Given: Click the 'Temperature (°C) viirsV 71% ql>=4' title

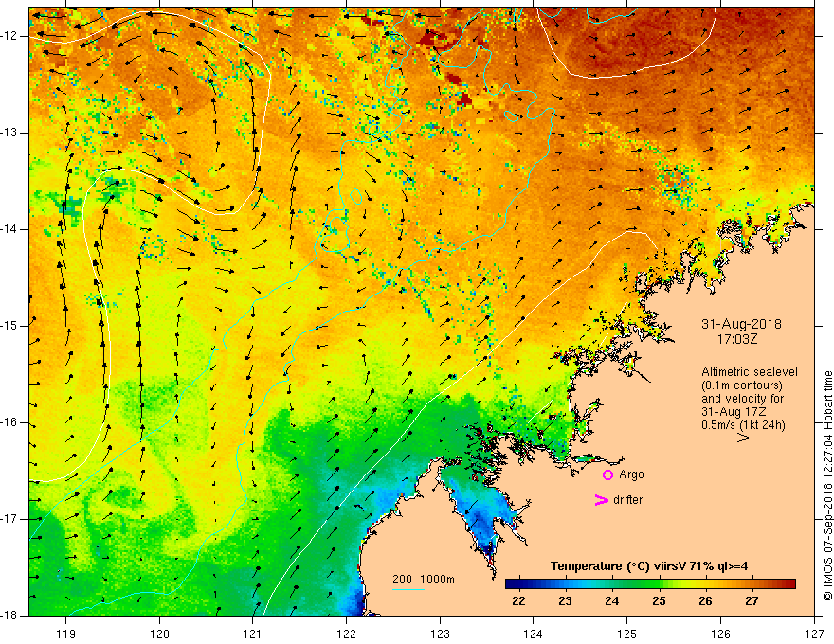Looking at the screenshot, I should click(649, 566).
